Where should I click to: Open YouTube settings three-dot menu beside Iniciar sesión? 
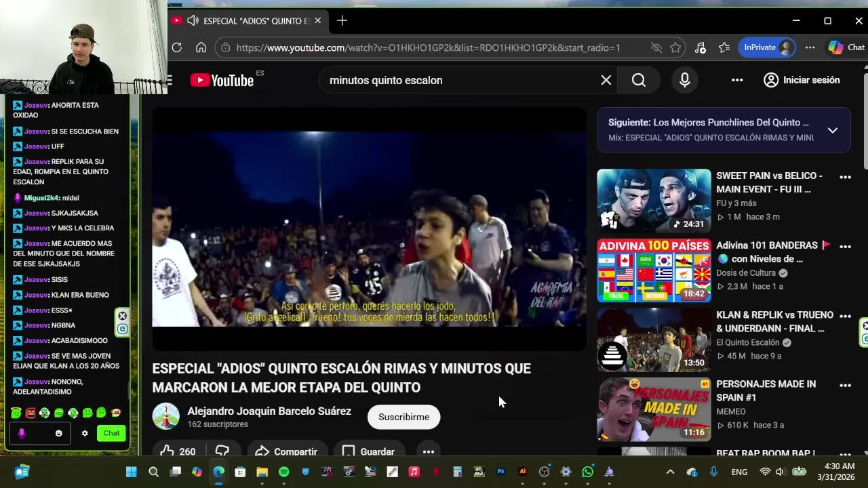pos(737,80)
